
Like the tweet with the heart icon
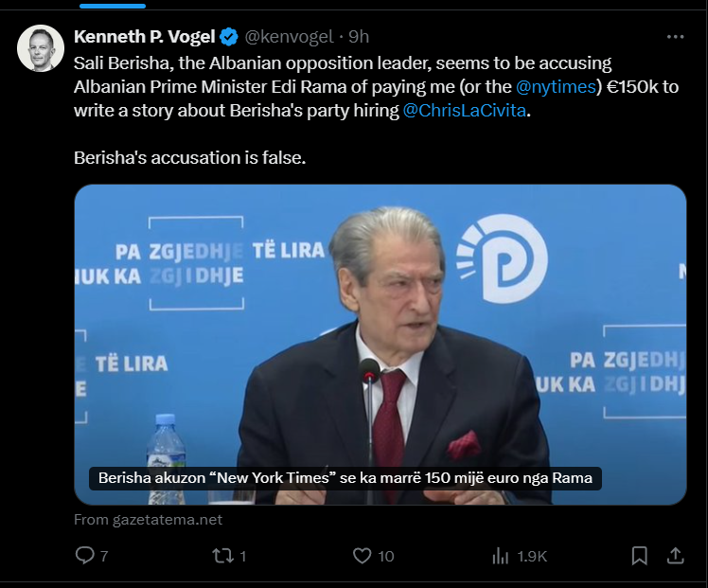[x=362, y=556]
